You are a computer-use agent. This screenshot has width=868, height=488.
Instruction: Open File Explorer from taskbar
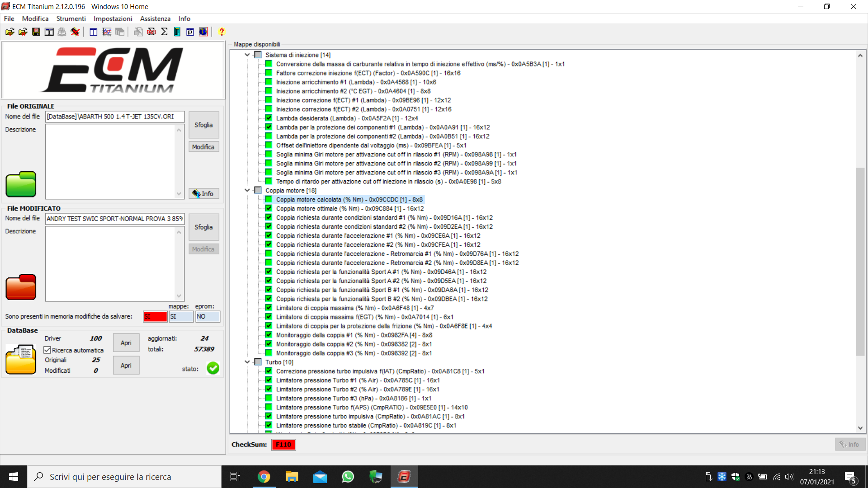coord(292,477)
